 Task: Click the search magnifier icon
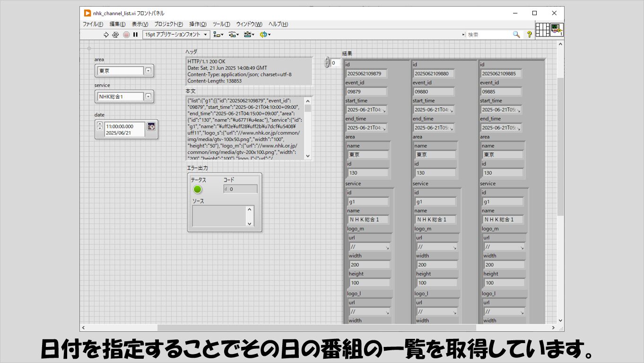pos(516,35)
